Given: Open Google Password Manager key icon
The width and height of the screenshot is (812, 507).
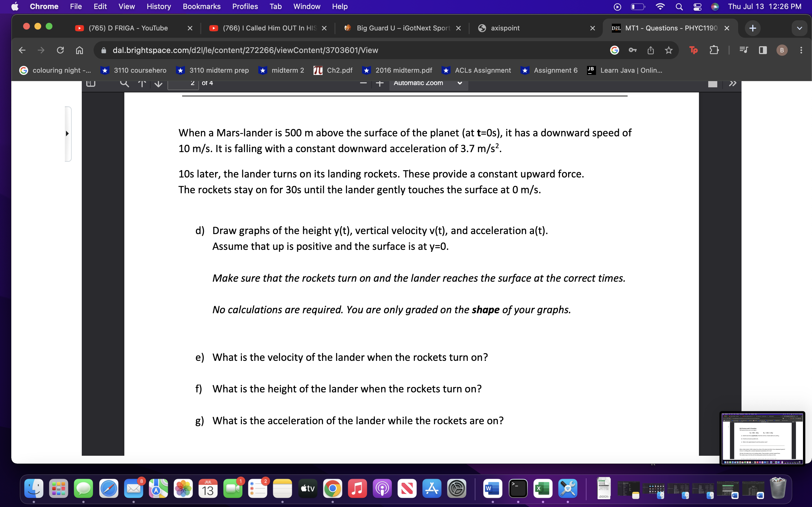Looking at the screenshot, I should (x=632, y=50).
